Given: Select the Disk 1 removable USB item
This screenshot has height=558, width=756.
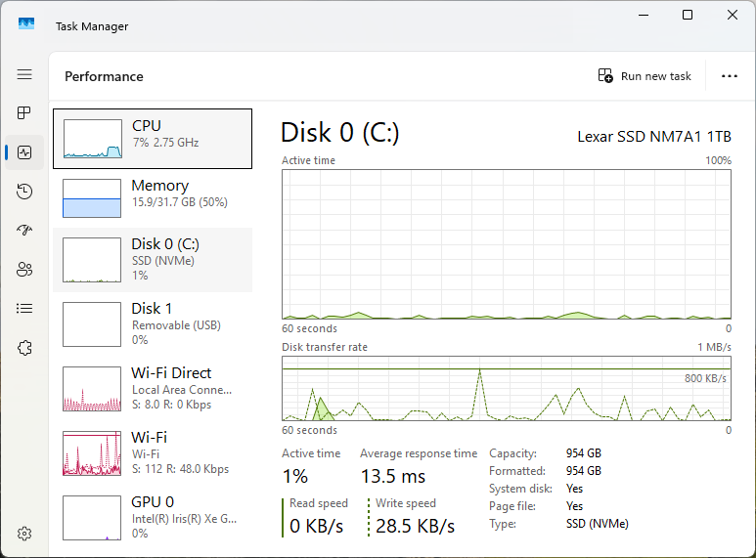Looking at the screenshot, I should coord(153,323).
